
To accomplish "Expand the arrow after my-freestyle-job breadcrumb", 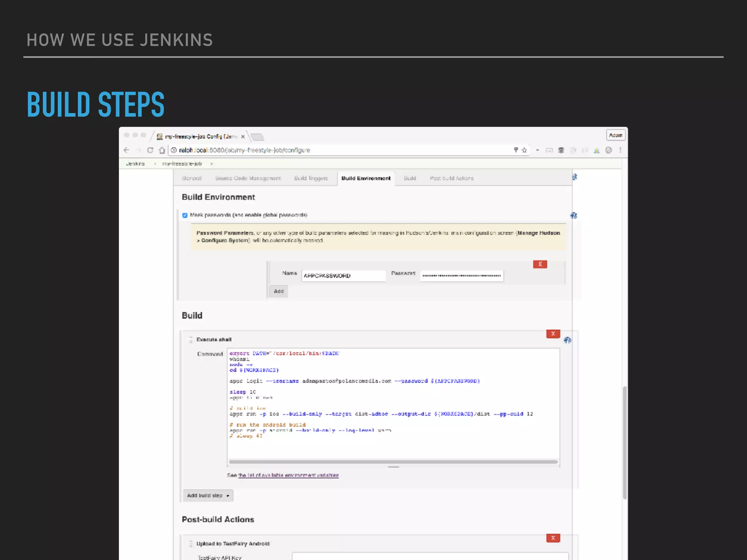I will pos(212,164).
